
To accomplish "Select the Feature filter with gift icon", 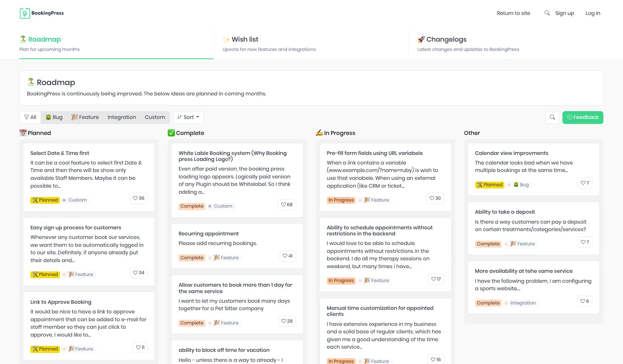I will (x=85, y=117).
